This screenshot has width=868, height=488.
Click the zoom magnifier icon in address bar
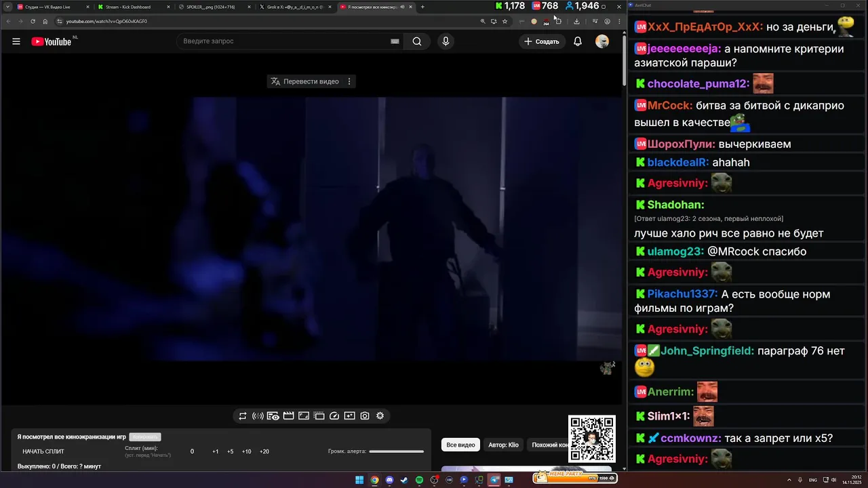(483, 21)
